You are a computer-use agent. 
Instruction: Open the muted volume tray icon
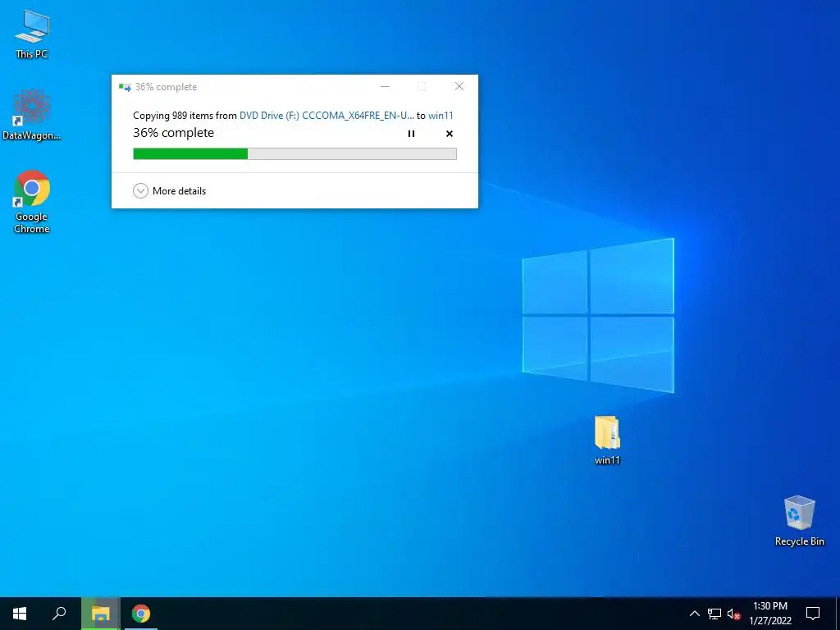point(734,614)
